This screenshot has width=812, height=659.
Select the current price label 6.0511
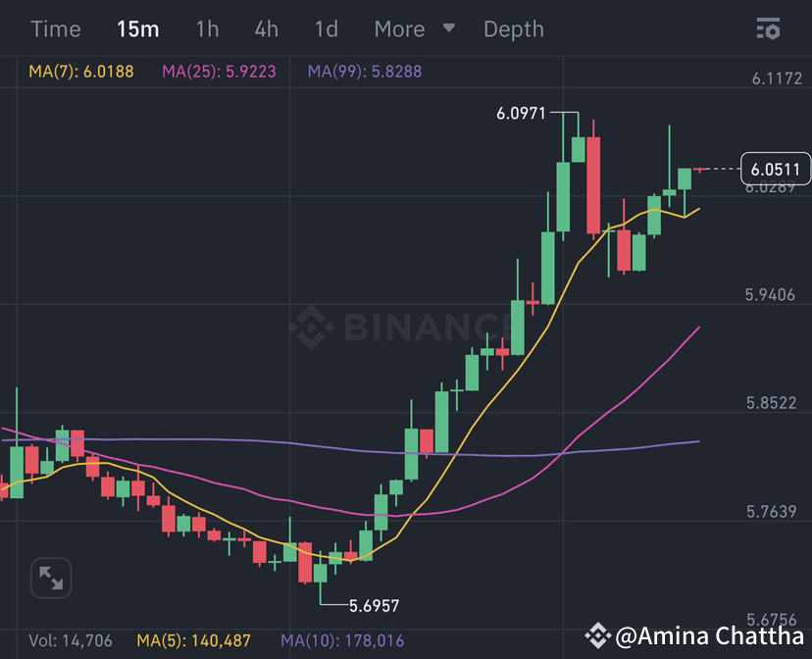pyautogui.click(x=774, y=169)
